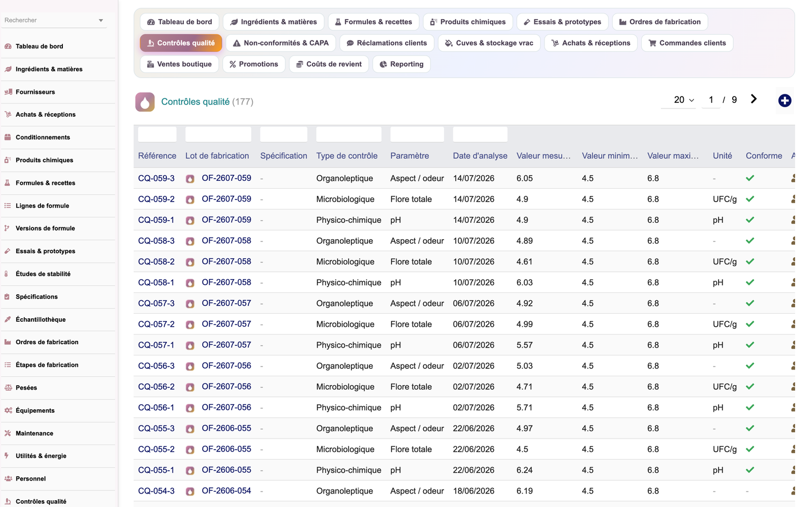This screenshot has height=507, width=812.
Task: Click the droplet Contrôles qualité header icon
Action: (x=145, y=102)
